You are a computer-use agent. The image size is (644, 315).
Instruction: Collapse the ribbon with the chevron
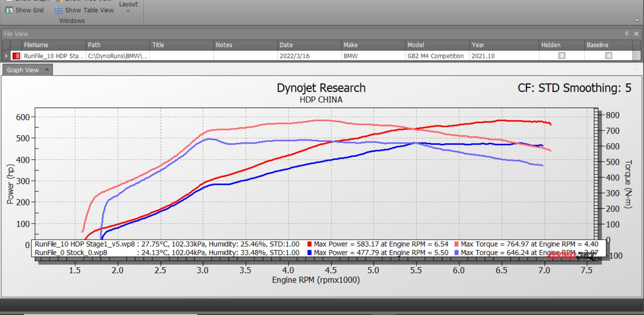click(x=636, y=20)
